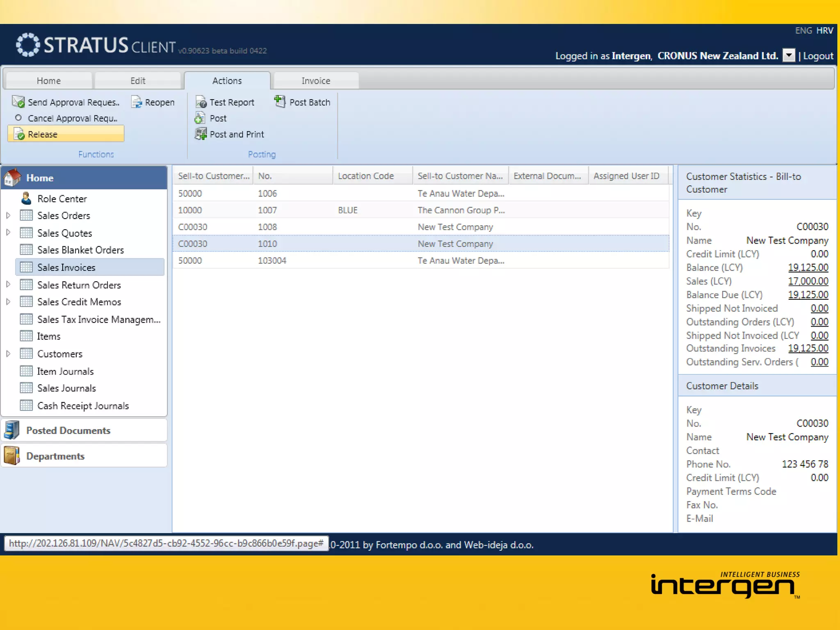Image resolution: width=840 pixels, height=630 pixels.
Task: Click the Sales Blanket Orders grid icon
Action: (x=26, y=250)
